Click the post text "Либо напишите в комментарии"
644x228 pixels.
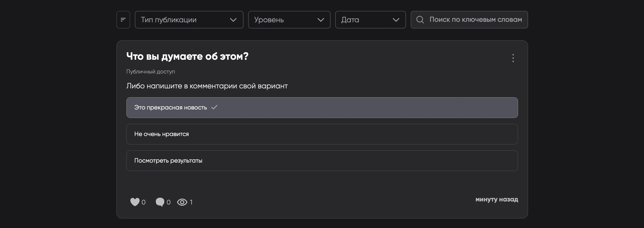pos(207,86)
